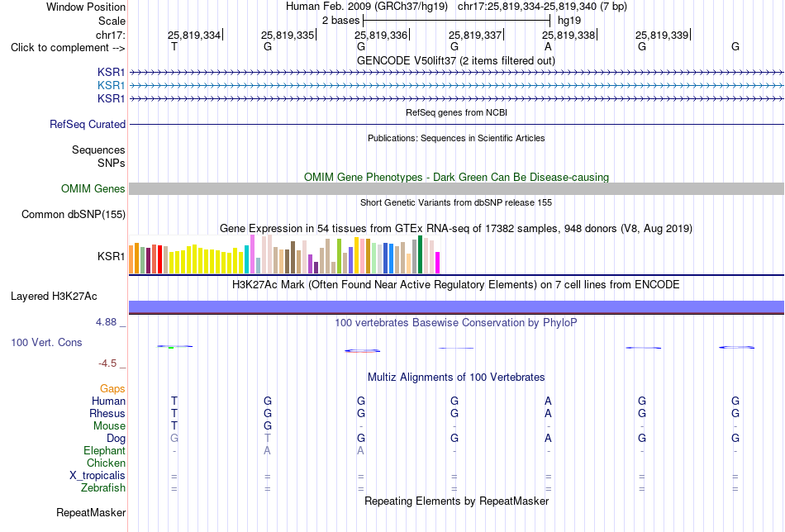Select the Zebrafish species label
The image size is (785, 532).
103,487
